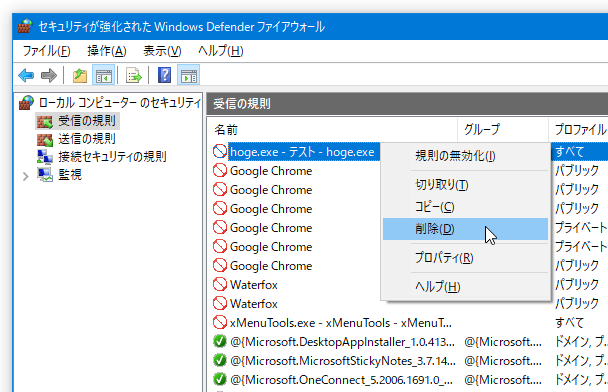The image size is (608, 392).
Task: Expand the 監視 tree node
Action: tap(26, 176)
